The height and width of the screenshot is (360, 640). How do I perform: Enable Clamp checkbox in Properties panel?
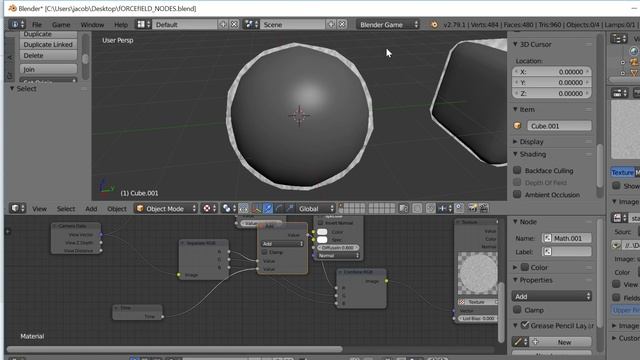tap(517, 310)
